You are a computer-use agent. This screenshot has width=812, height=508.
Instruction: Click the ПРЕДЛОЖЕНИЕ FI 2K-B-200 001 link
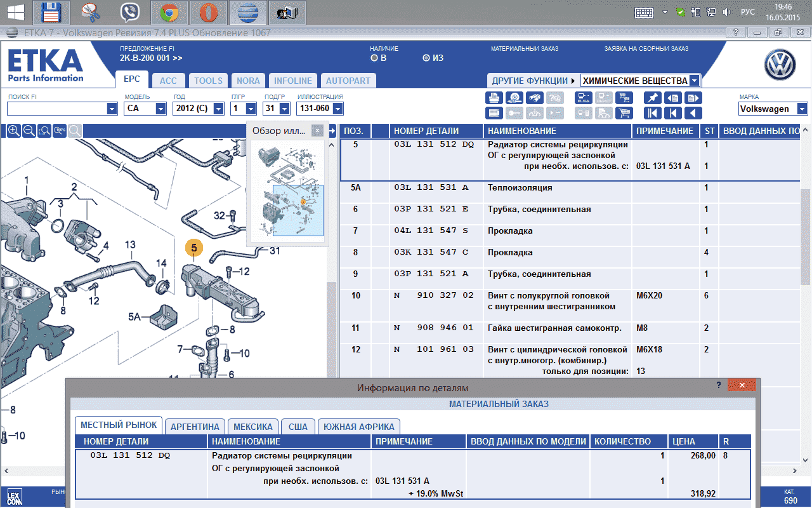click(151, 58)
